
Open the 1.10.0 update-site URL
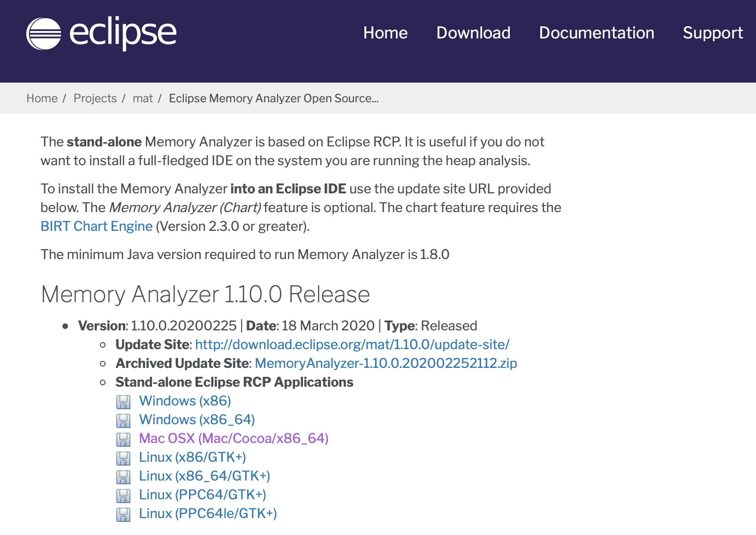click(x=352, y=344)
